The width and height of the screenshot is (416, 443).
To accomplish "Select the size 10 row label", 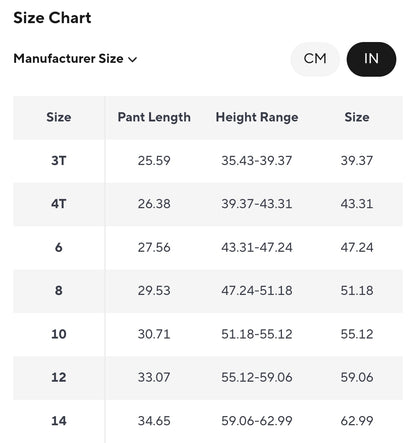I will click(59, 334).
